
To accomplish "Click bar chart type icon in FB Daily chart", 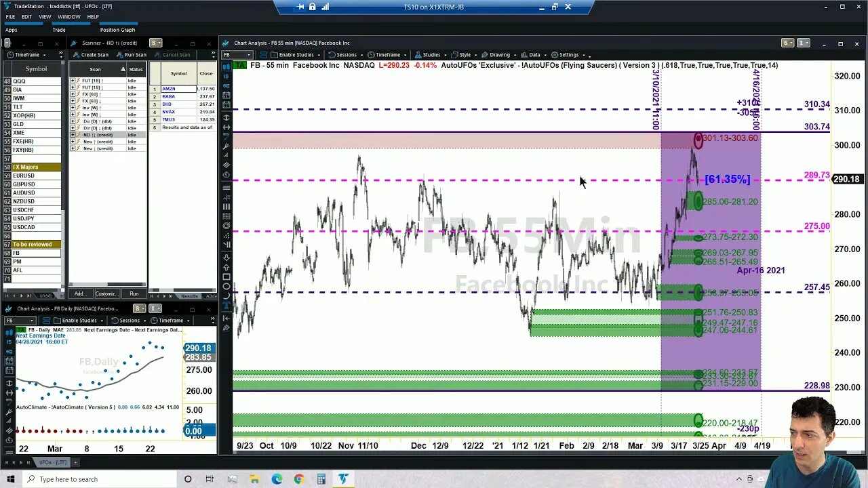I will pyautogui.click(x=9, y=333).
